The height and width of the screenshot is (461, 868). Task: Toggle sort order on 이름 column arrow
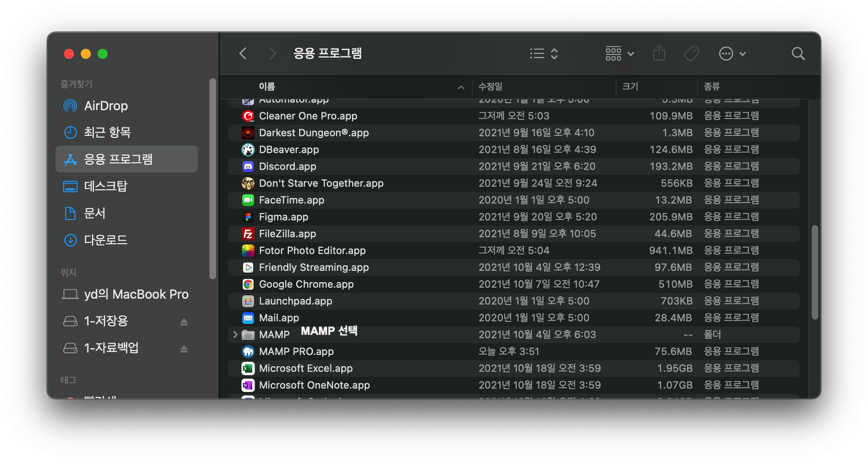(461, 87)
